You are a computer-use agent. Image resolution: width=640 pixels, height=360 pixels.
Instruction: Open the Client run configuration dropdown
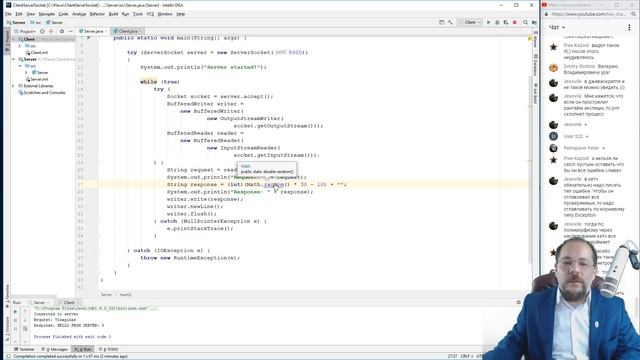tap(471, 22)
